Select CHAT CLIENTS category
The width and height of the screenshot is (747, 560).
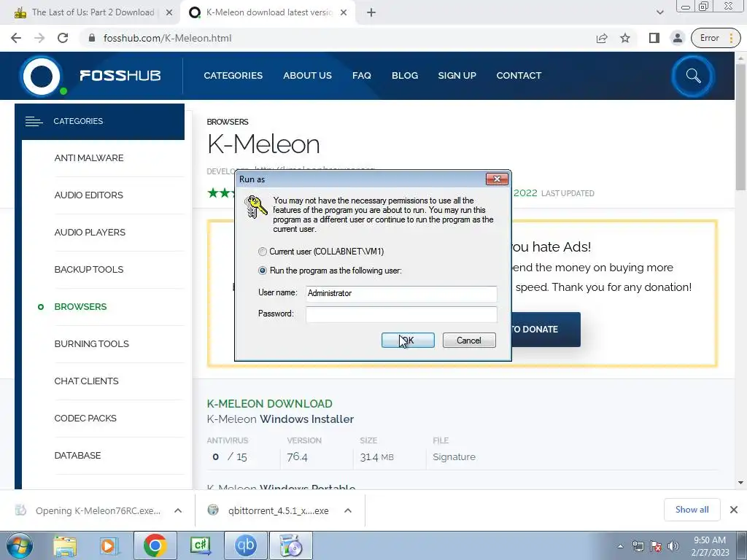point(86,381)
